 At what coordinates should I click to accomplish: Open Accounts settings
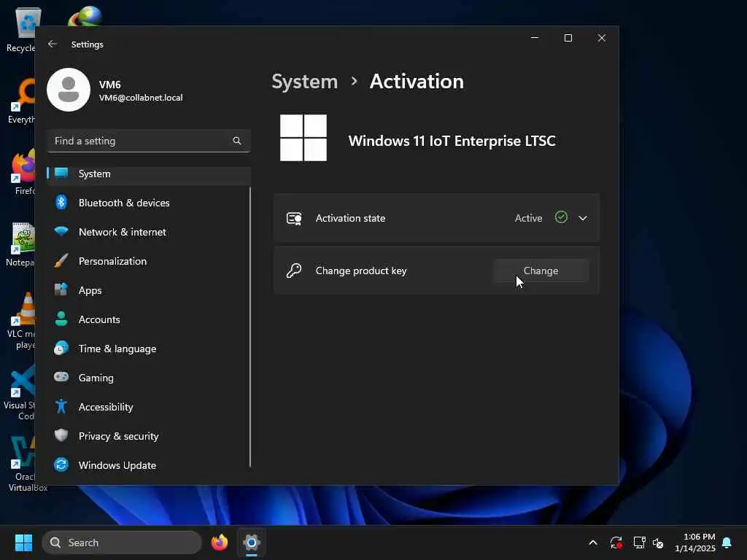tap(149, 319)
